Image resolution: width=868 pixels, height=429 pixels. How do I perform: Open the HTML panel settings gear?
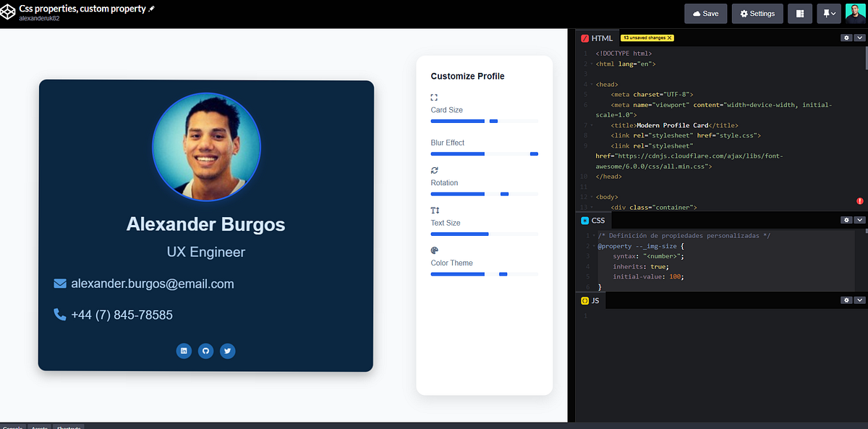(x=846, y=38)
